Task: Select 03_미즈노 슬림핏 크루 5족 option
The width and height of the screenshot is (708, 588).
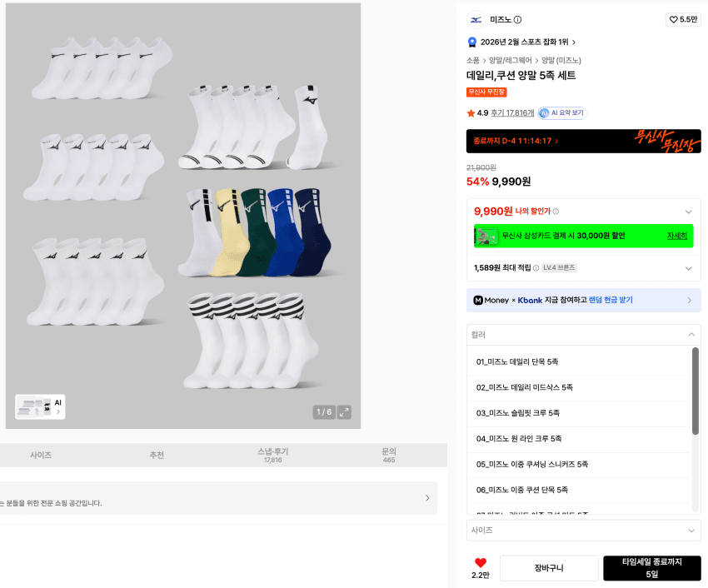Action: click(x=579, y=413)
